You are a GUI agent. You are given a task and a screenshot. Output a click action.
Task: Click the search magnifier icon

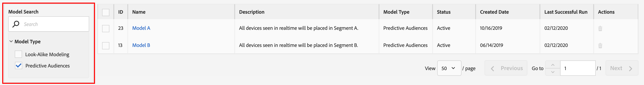[x=16, y=24]
